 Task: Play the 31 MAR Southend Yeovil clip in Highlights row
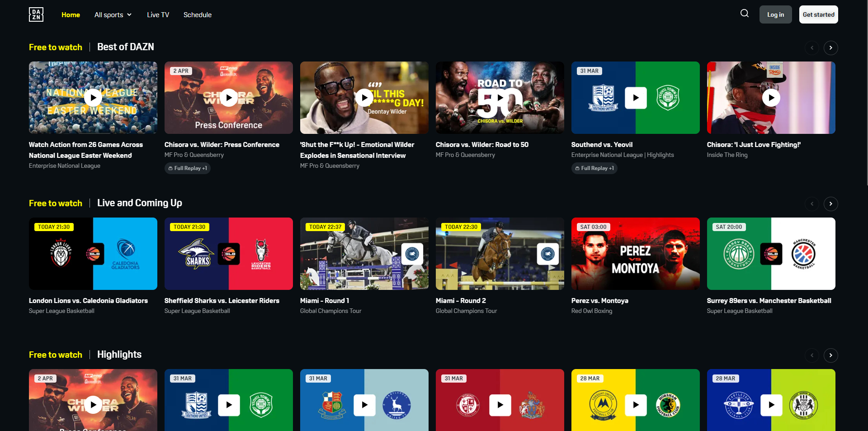click(229, 405)
